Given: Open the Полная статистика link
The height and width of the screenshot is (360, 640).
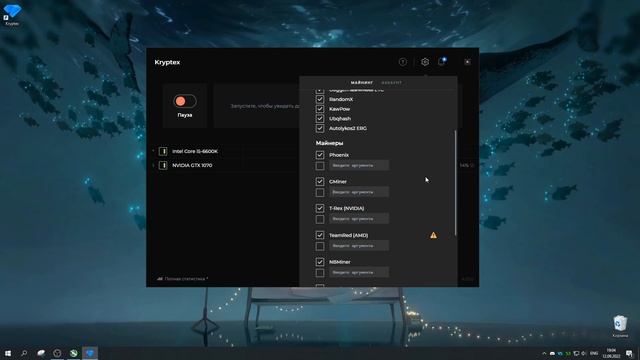Looking at the screenshot, I should (x=183, y=279).
